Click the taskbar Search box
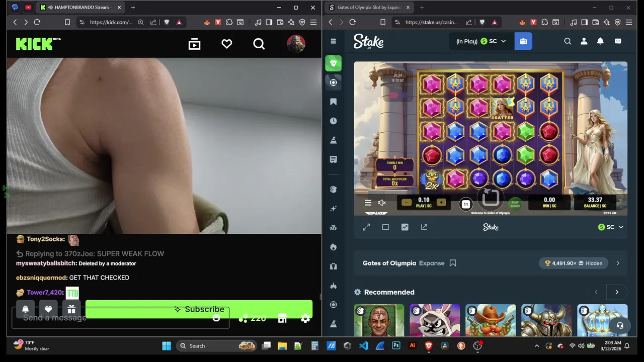The width and height of the screenshot is (644, 362). pos(217,345)
